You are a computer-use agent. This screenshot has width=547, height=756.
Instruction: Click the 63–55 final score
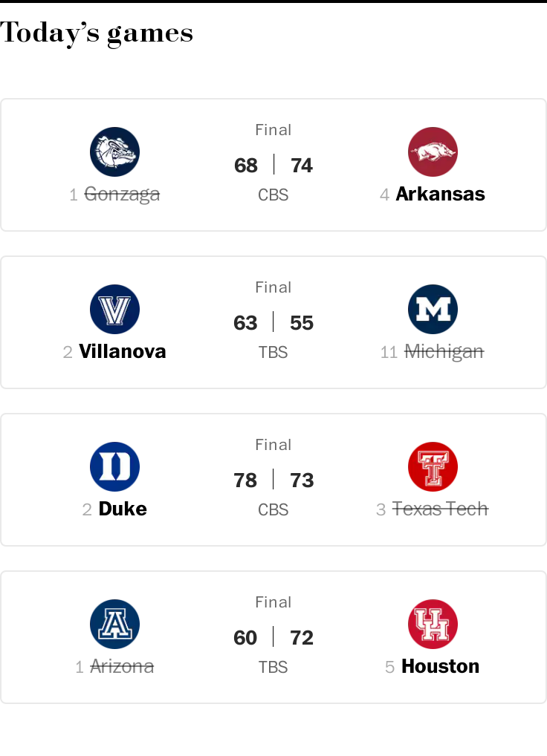[x=273, y=322]
